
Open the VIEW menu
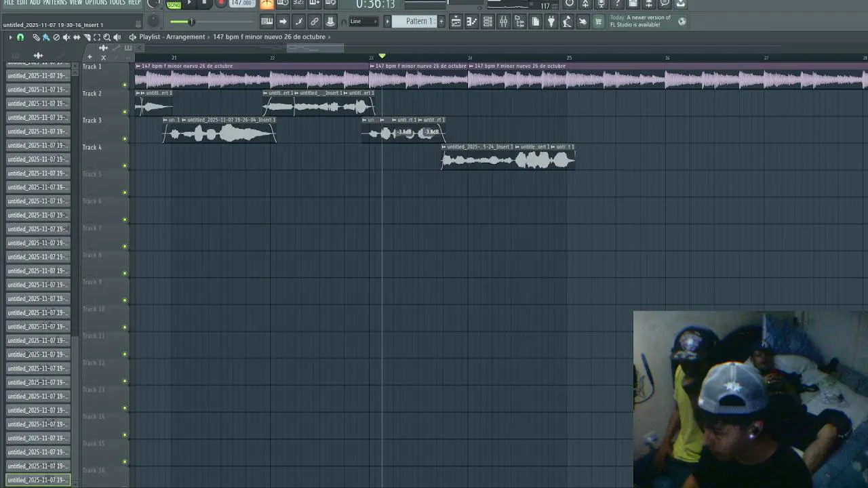tap(76, 3)
